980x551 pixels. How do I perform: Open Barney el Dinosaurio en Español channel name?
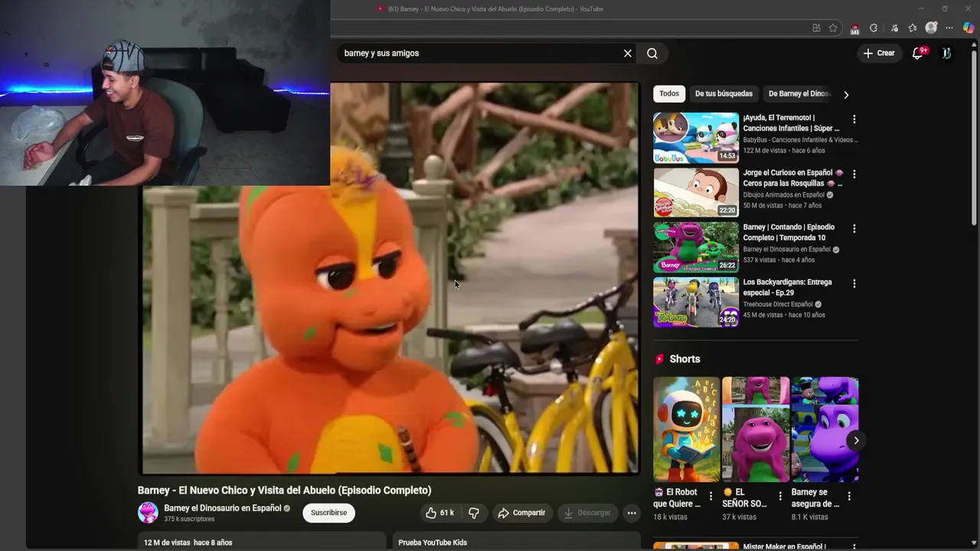pyautogui.click(x=223, y=508)
